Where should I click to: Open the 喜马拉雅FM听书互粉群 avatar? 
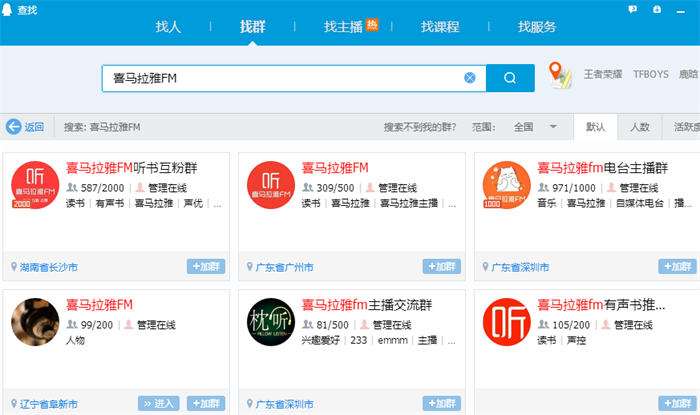pos(35,185)
